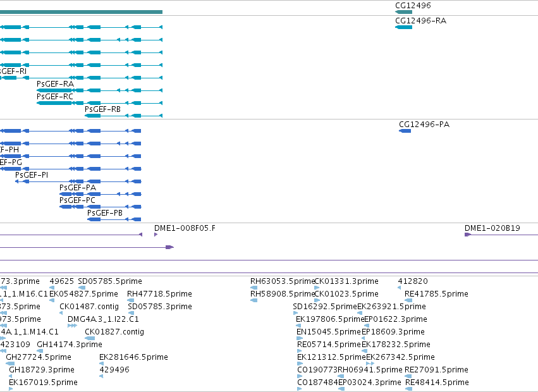Click the PsGEF-RC transcript label
538x392 pixels.
coord(55,97)
